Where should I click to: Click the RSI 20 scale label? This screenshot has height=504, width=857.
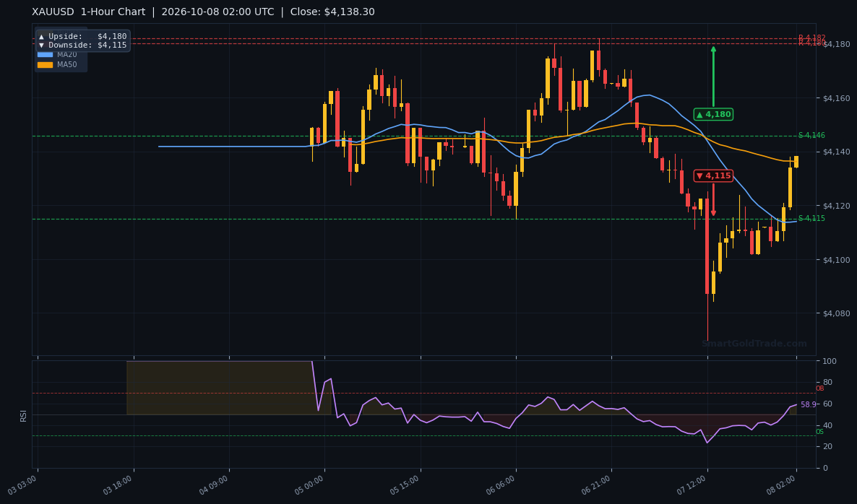click(827, 447)
